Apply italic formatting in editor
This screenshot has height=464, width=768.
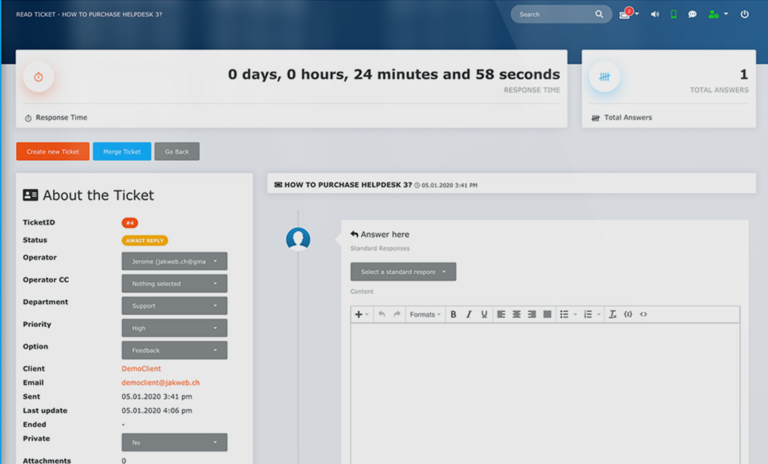(x=468, y=314)
